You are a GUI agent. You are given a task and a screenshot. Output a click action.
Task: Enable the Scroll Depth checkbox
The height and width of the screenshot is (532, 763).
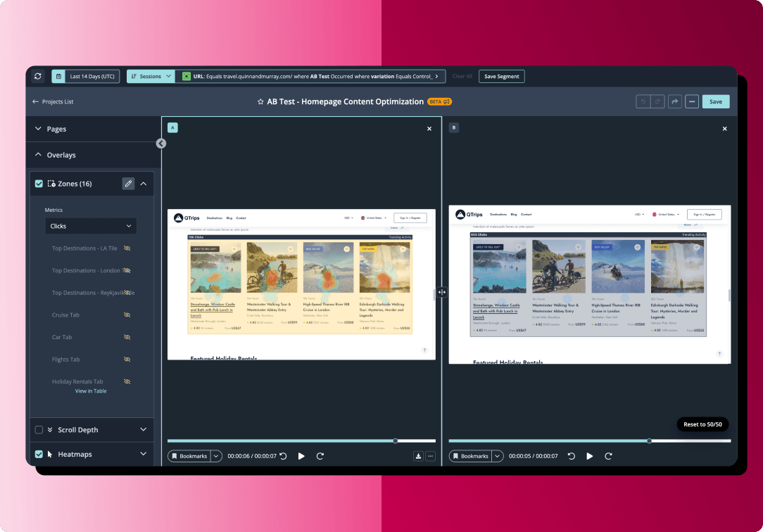(39, 430)
